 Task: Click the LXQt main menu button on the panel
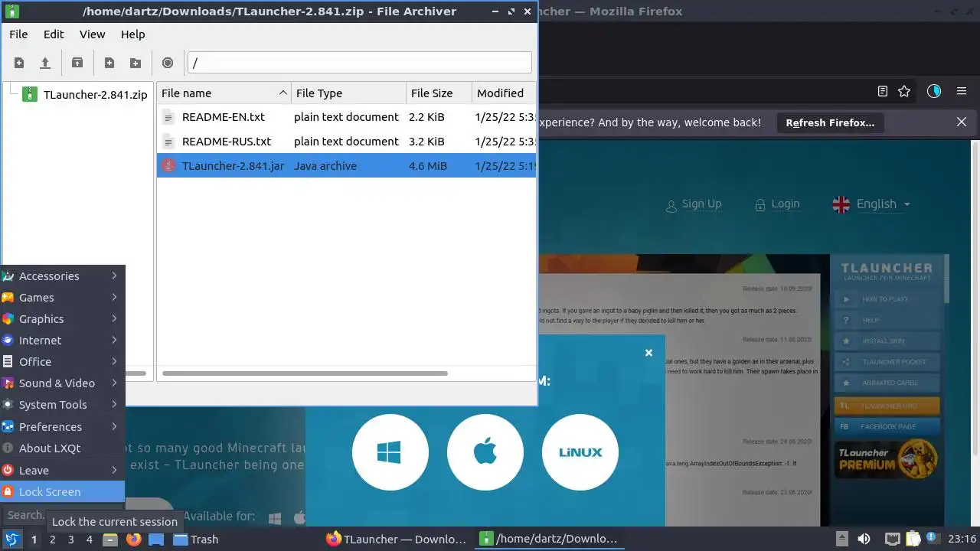tap(11, 539)
